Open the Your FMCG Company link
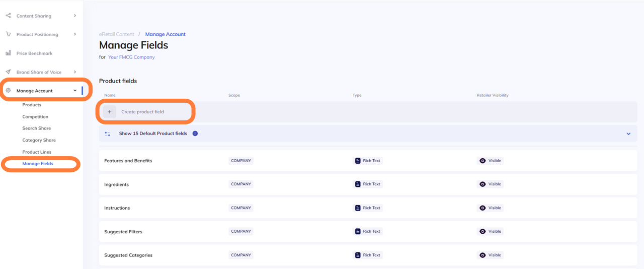Screen dimensions: 644x269 pos(131,57)
